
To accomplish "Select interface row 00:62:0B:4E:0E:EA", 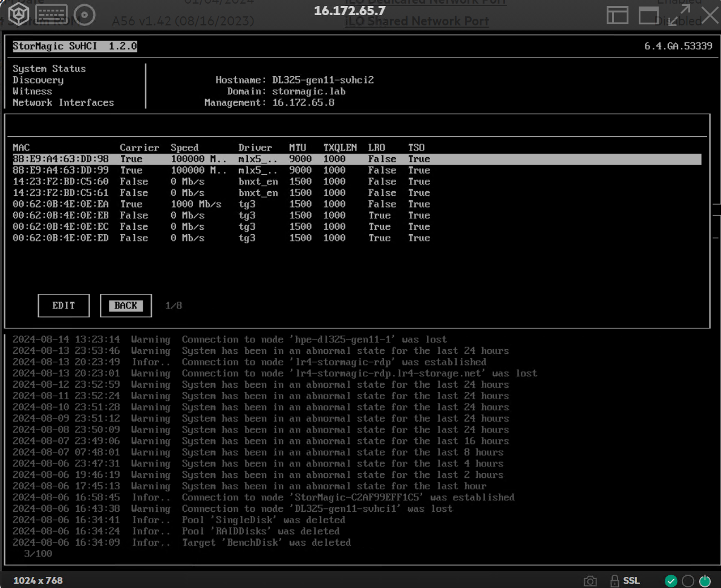I will point(356,204).
